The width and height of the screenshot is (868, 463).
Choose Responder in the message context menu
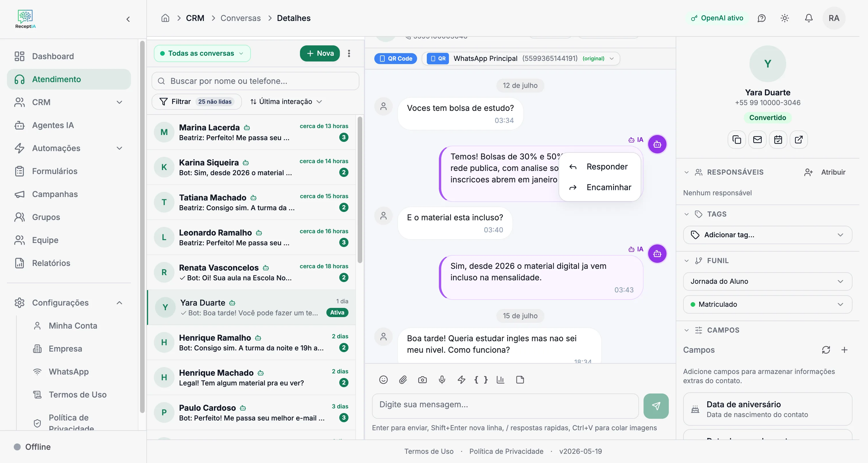pos(600,167)
